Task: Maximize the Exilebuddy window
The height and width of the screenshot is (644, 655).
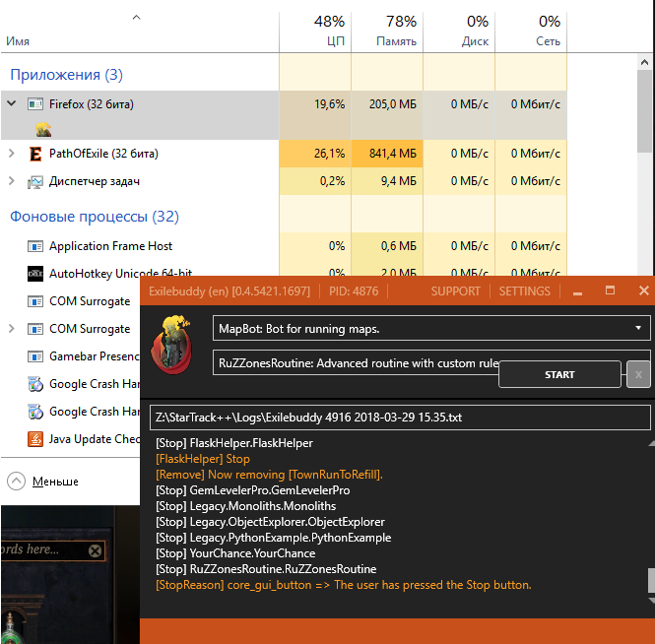Action: [611, 290]
